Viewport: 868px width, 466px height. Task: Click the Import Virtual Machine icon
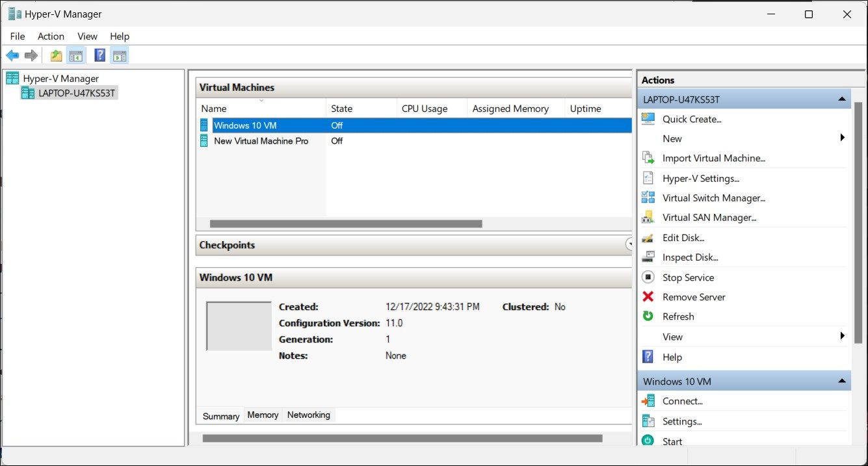coord(648,158)
